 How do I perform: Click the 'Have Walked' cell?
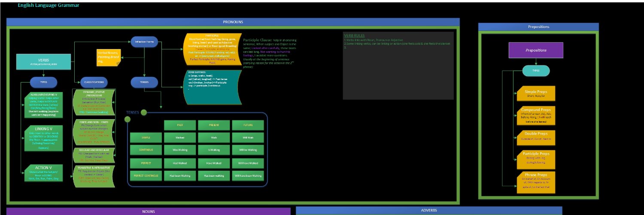click(213, 163)
